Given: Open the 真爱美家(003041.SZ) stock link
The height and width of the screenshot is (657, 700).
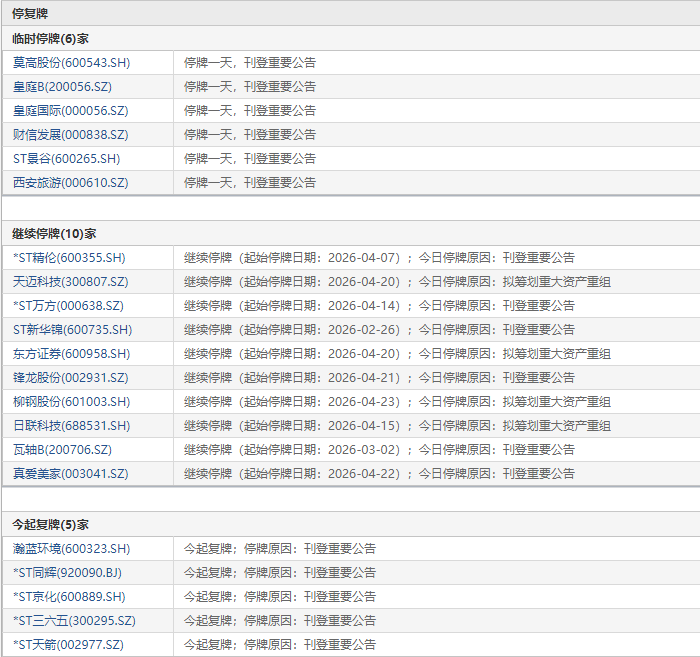Looking at the screenshot, I should coord(71,474).
